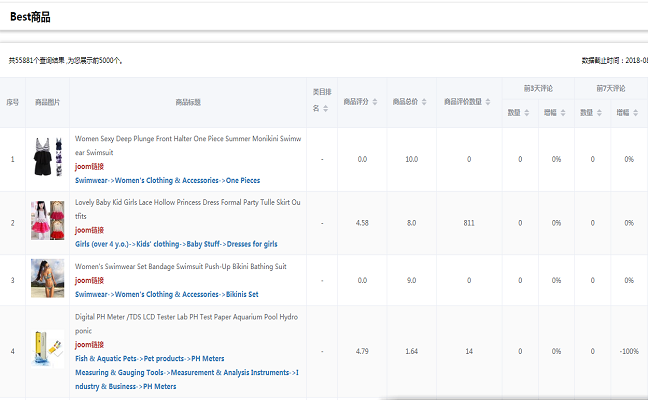The image size is (648, 400).
Task: Click the sort arrows beside 商品评分
Action: pyautogui.click(x=375, y=102)
